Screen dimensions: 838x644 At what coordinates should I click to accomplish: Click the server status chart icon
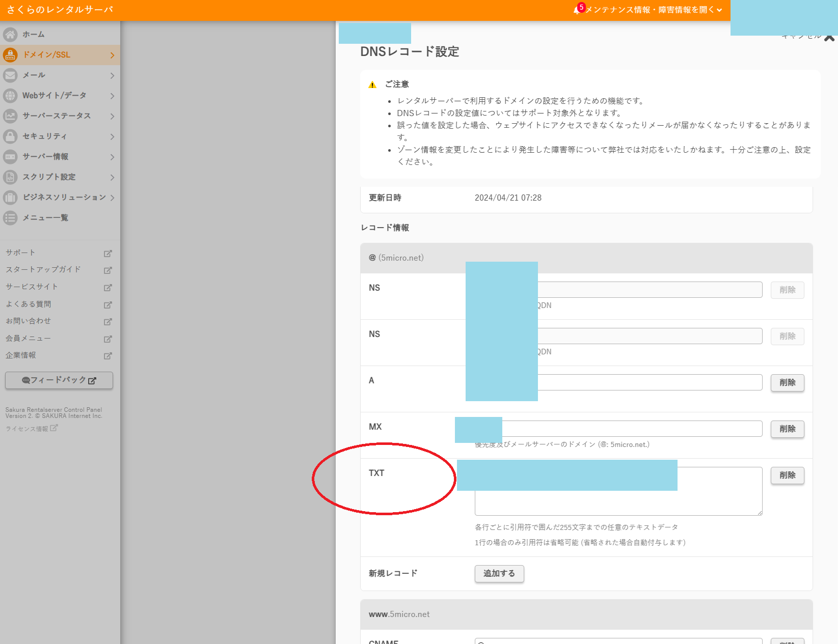tap(10, 116)
